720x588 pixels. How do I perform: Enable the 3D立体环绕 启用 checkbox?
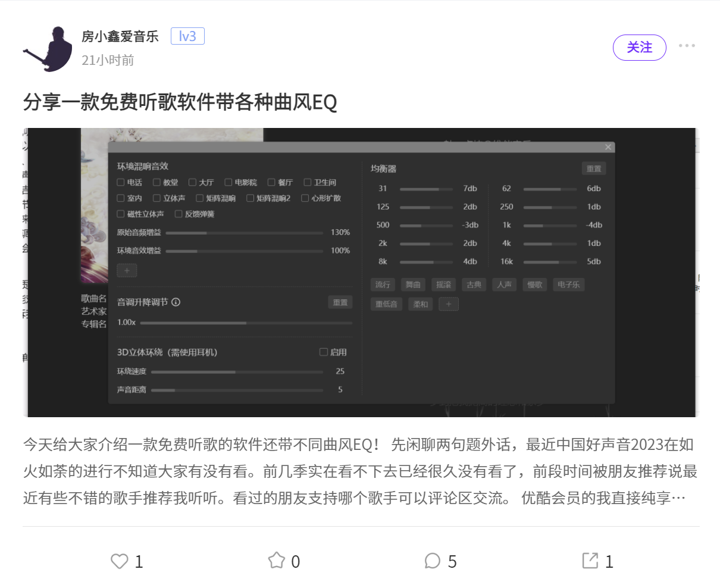(324, 352)
